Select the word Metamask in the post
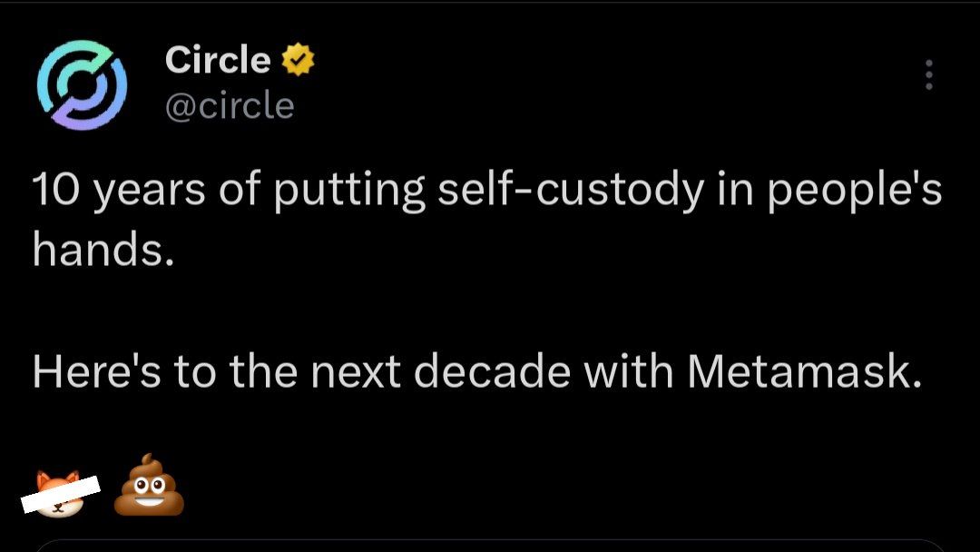 [804, 371]
